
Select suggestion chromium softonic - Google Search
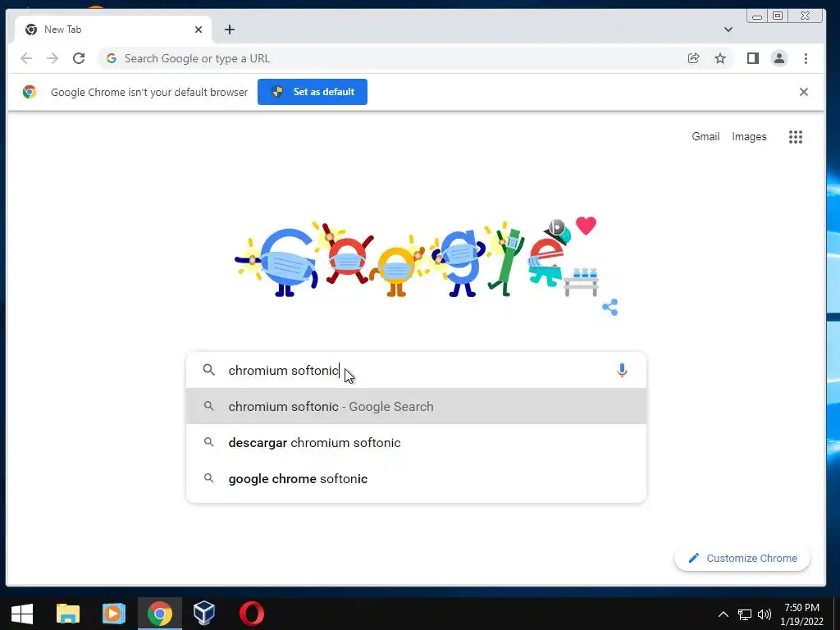416,407
